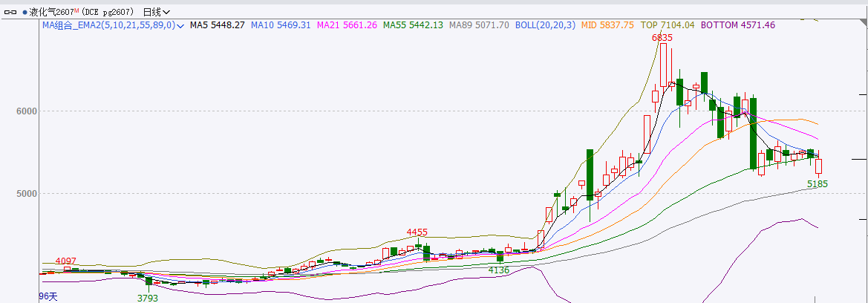The height and width of the screenshot is (303, 868).
Task: Click the BOTTOM 4571.46 Bollinger label
Action: click(x=738, y=25)
